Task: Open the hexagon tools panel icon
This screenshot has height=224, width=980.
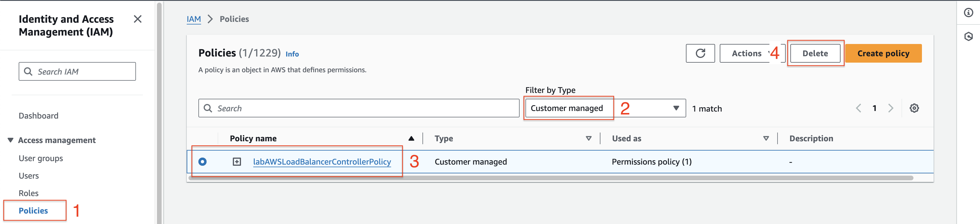Action: click(968, 36)
